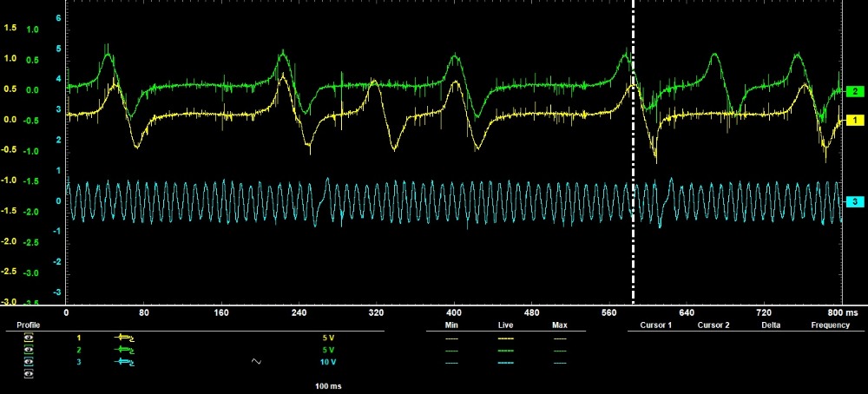Toggle the channel 3 eye icon
868x394 pixels.
point(30,361)
